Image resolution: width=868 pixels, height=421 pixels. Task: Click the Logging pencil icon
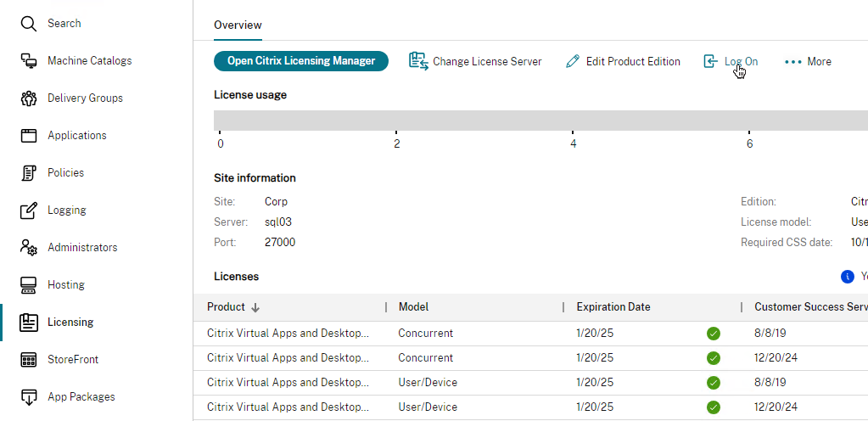coord(29,210)
